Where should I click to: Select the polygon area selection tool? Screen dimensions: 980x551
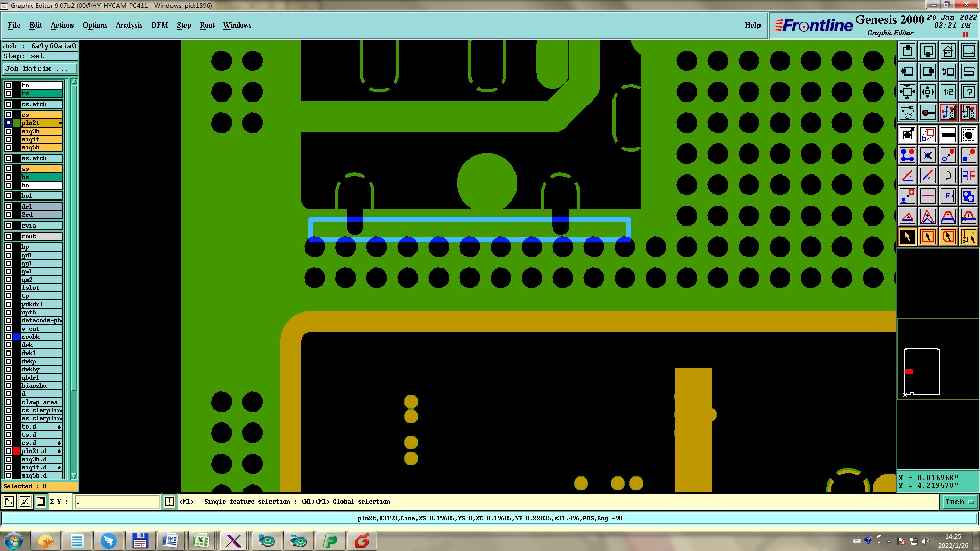948,237
